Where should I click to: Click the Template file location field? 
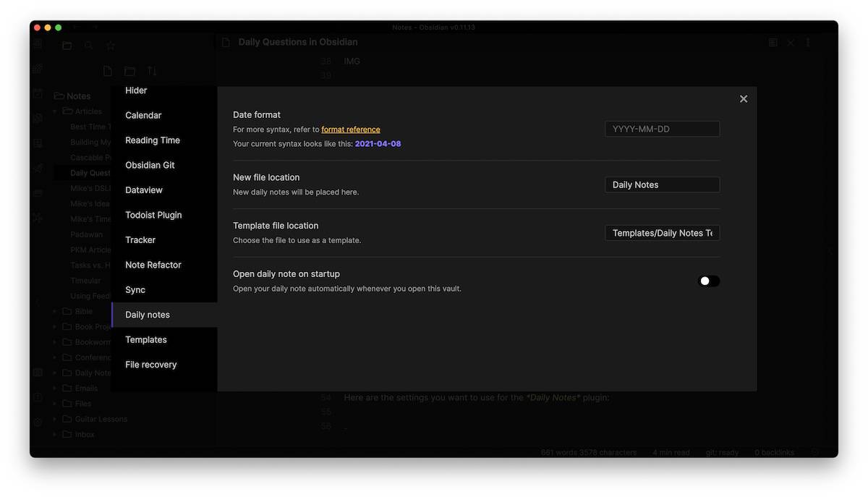(x=662, y=233)
